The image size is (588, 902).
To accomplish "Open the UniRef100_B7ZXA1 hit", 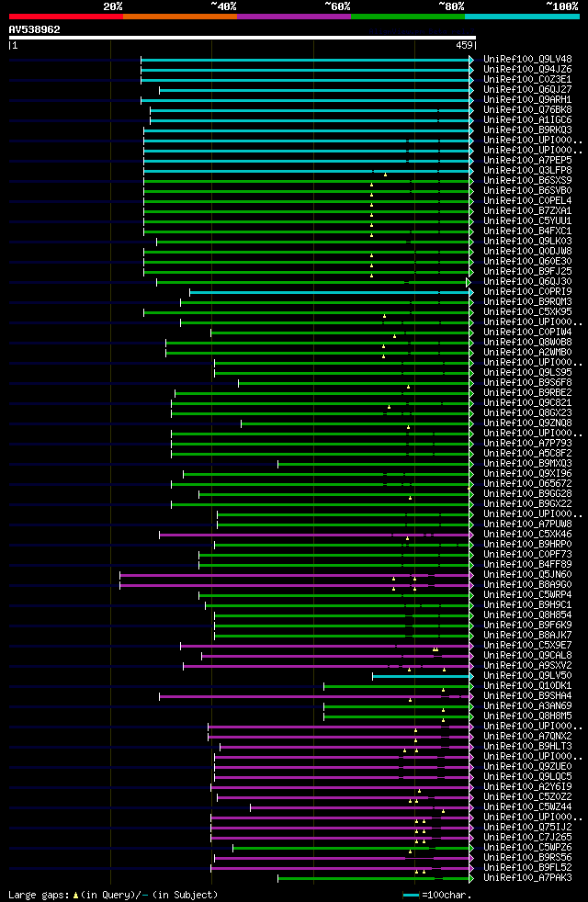I will (x=527, y=211).
